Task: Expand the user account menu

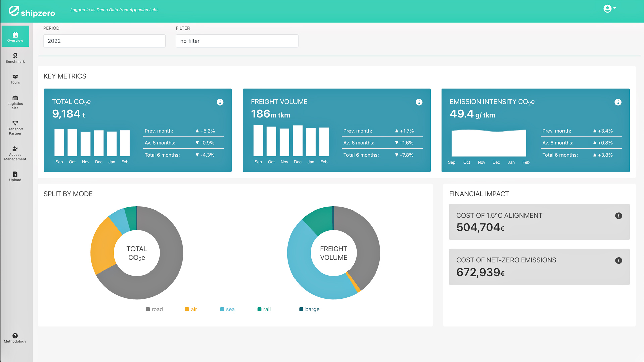Action: [x=609, y=9]
